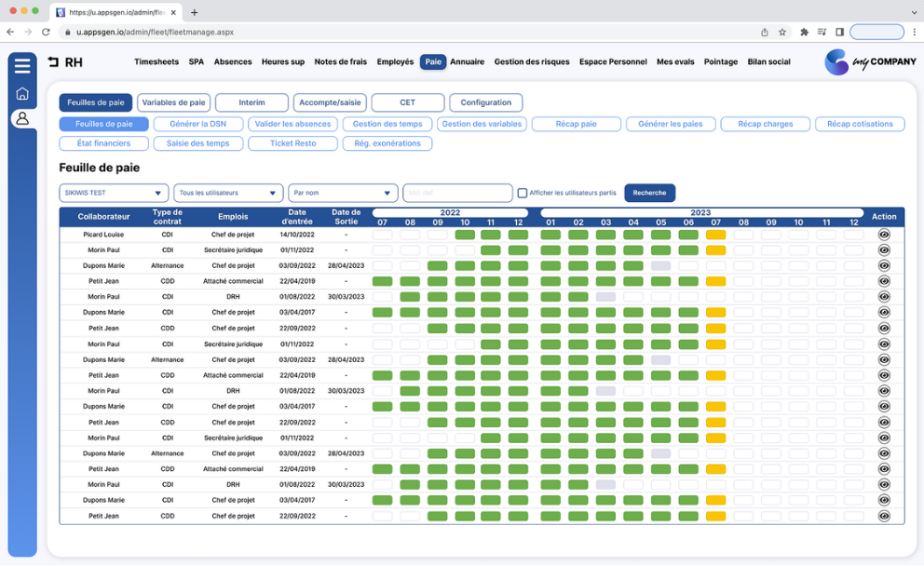The width and height of the screenshot is (924, 566).
Task: Switch to Absences in top menu
Action: [233, 61]
